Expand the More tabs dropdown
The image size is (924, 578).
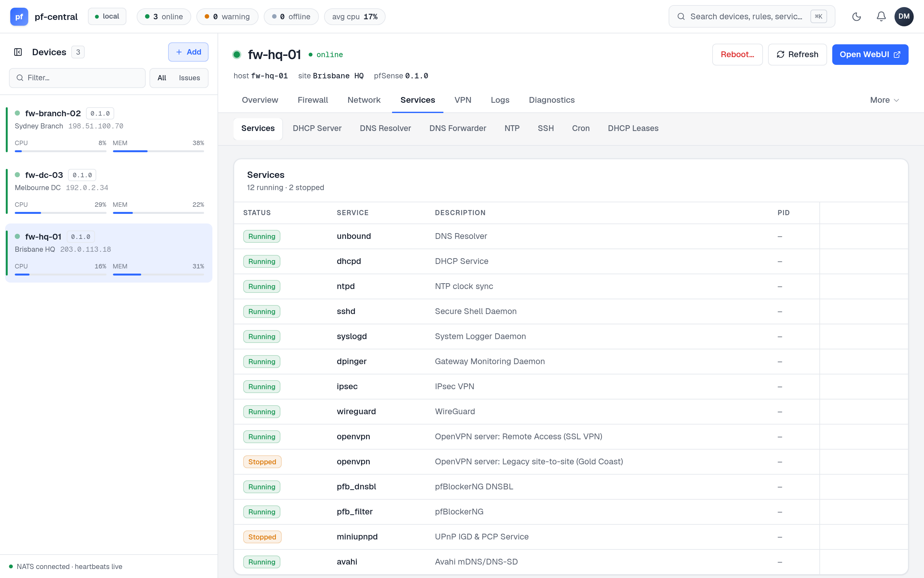point(884,100)
